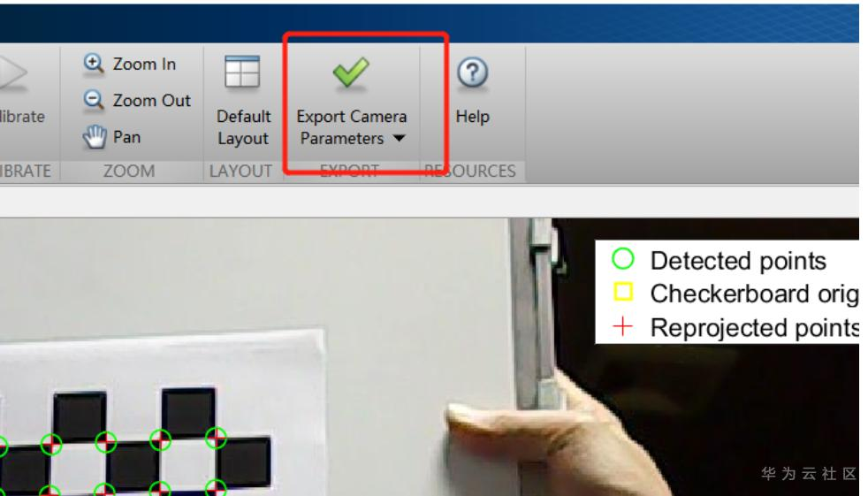Click the Help text label

coord(473,117)
